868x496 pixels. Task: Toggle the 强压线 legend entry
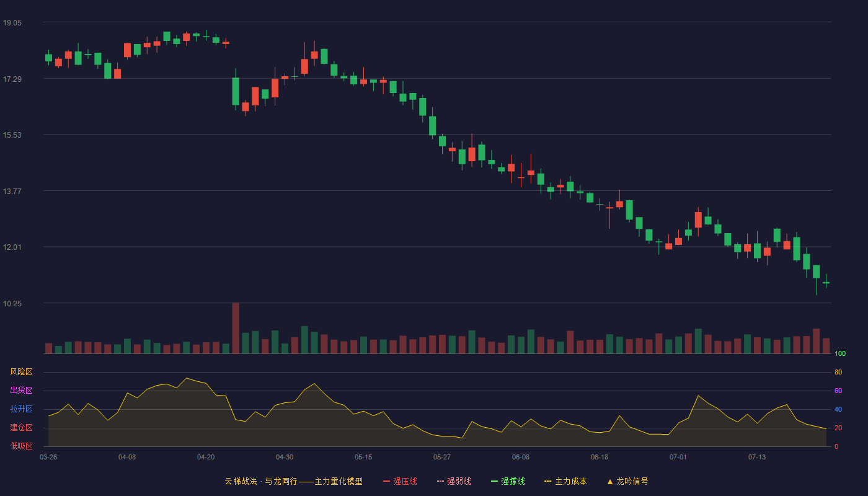(400, 481)
